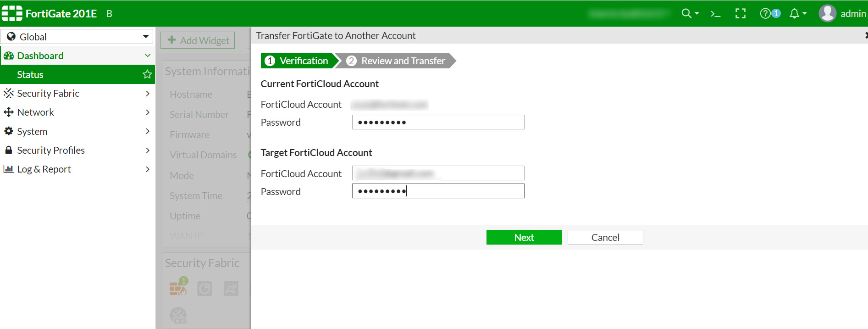
Task: Open the notifications bell icon
Action: pyautogui.click(x=795, y=14)
